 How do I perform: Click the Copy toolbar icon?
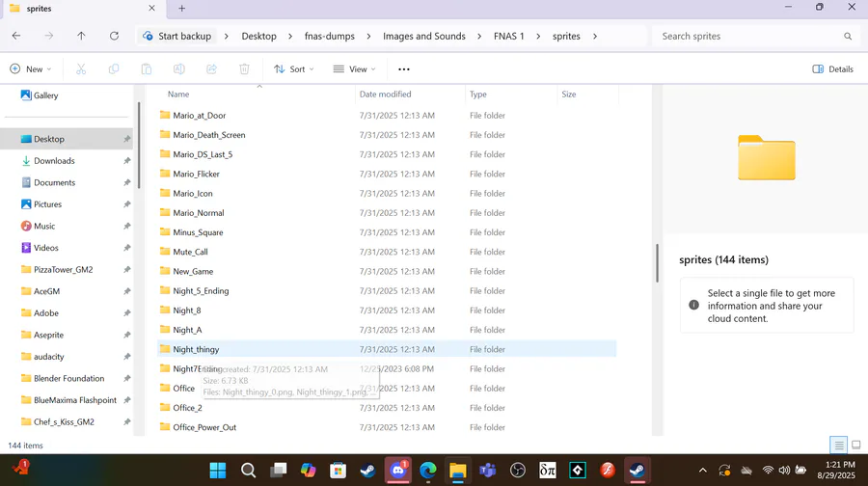114,69
